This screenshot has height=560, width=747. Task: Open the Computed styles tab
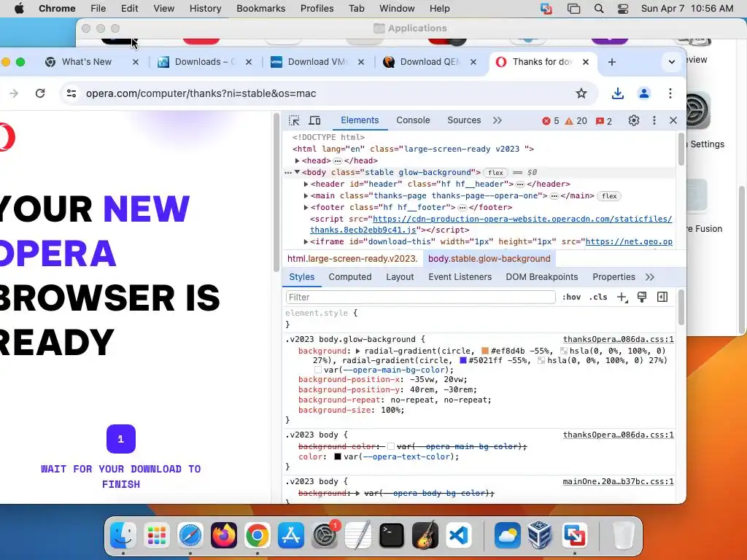[x=349, y=277]
